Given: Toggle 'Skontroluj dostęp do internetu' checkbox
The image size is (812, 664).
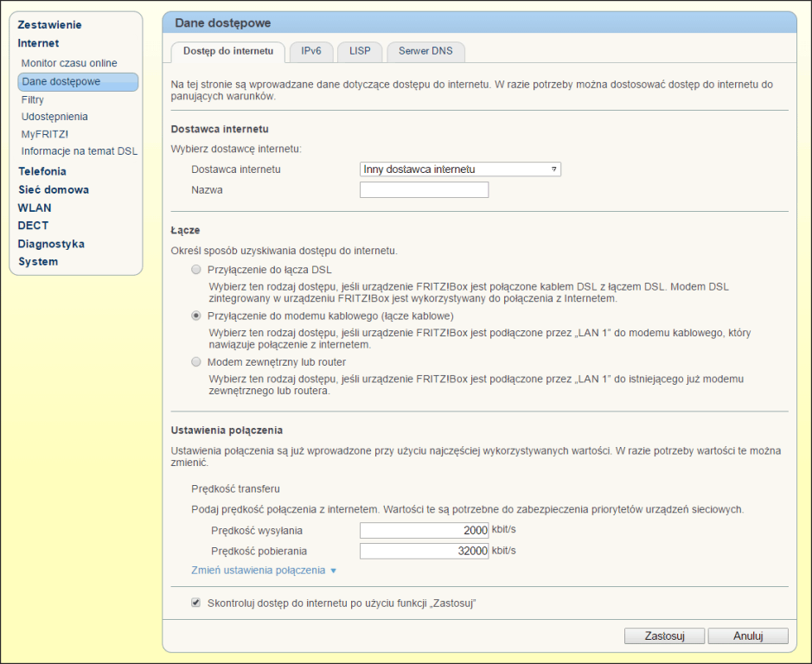Looking at the screenshot, I should [x=196, y=603].
